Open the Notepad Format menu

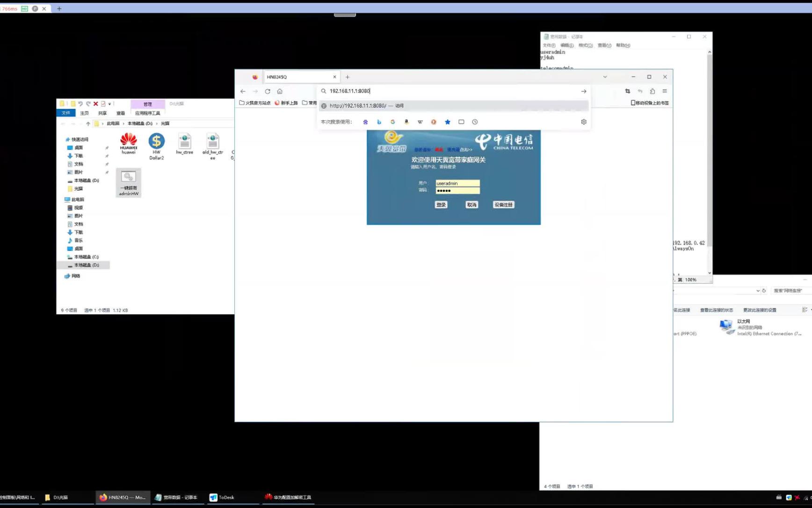585,45
